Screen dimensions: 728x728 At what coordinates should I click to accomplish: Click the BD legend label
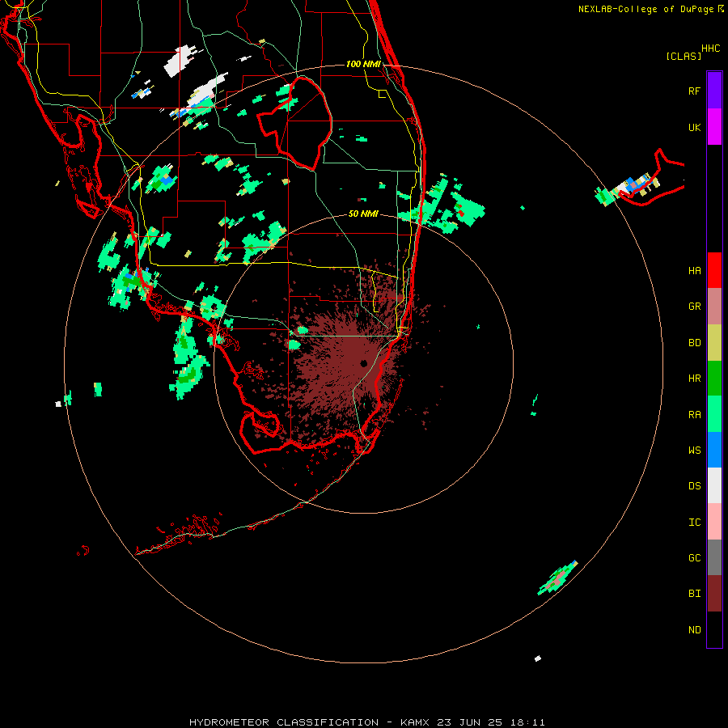pos(694,343)
